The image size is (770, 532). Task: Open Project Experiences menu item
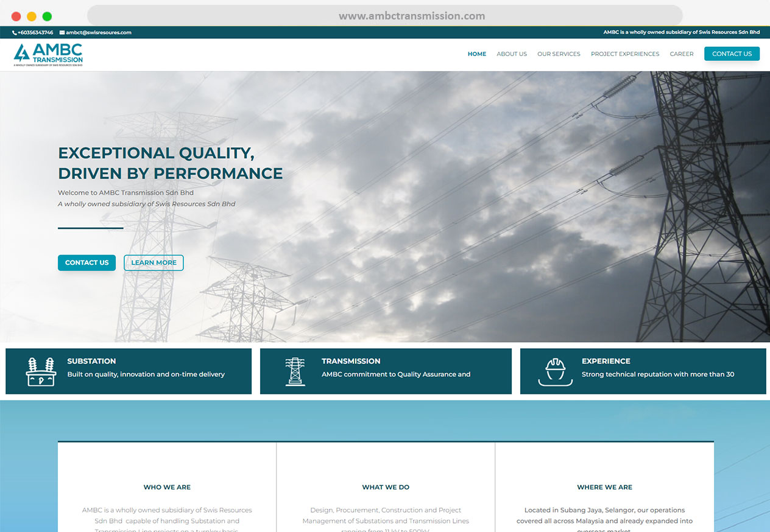click(x=625, y=54)
